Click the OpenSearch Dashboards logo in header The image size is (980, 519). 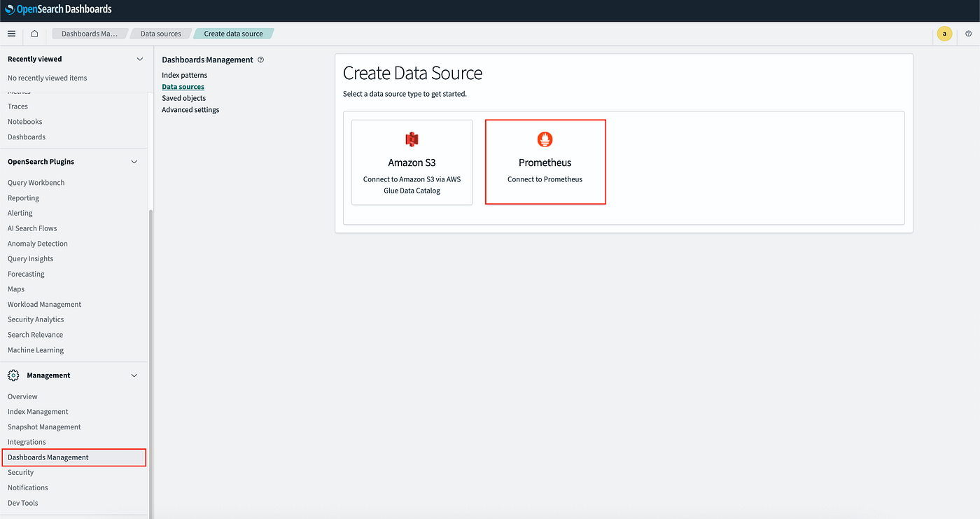pyautogui.click(x=58, y=10)
